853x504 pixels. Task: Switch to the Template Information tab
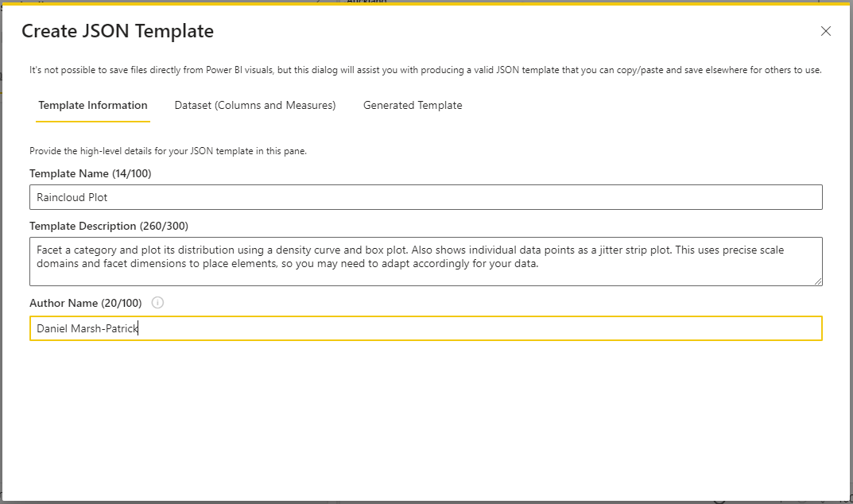click(x=93, y=106)
